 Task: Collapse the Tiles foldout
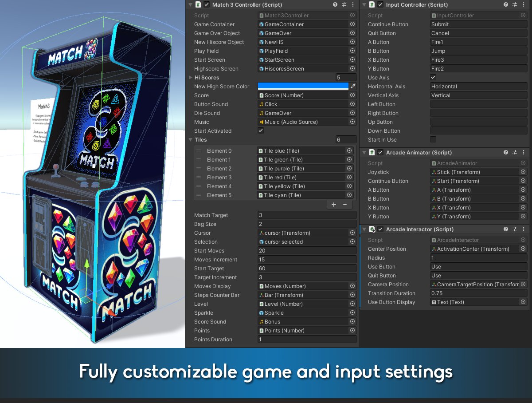tap(191, 139)
